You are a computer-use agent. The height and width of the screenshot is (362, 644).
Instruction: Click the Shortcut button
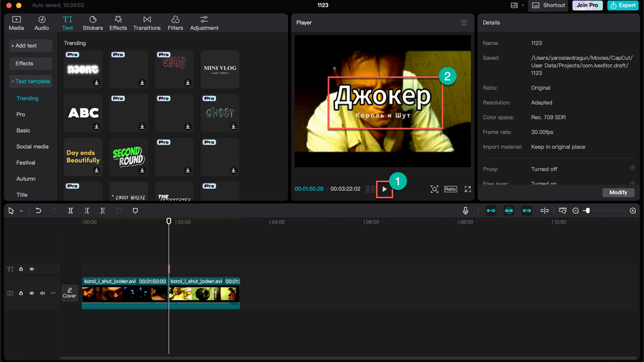pyautogui.click(x=548, y=5)
